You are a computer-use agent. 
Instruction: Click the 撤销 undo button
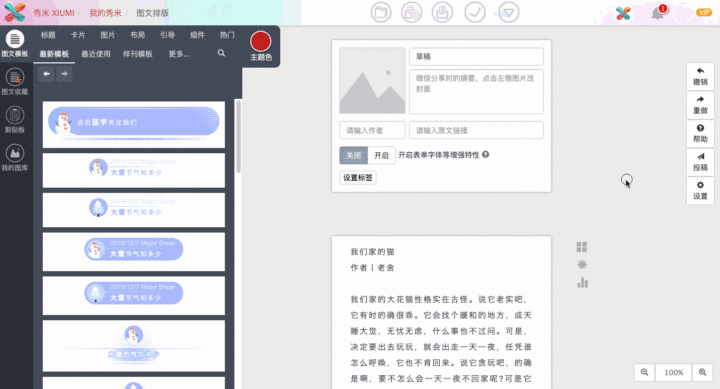[x=700, y=76]
